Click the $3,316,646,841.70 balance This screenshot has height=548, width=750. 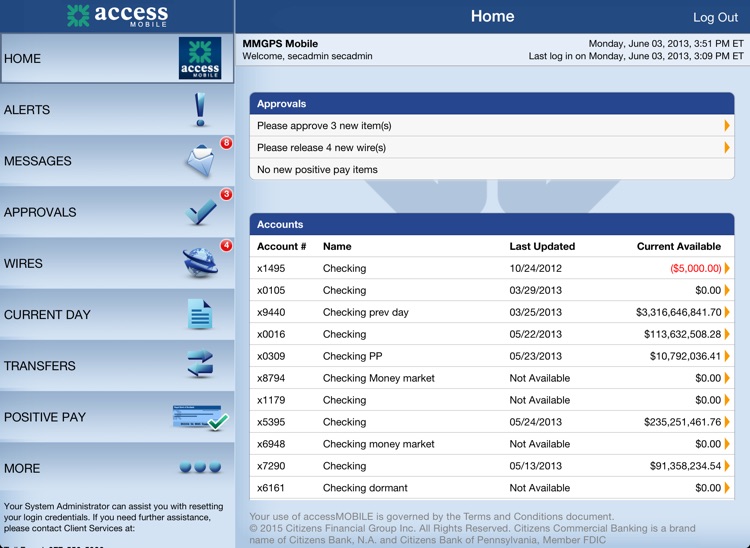[x=678, y=312]
